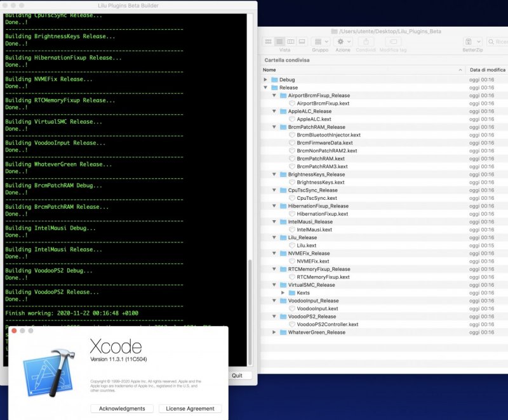508x420 pixels.
Task: Switch Finder to icon view
Action: coord(268,41)
